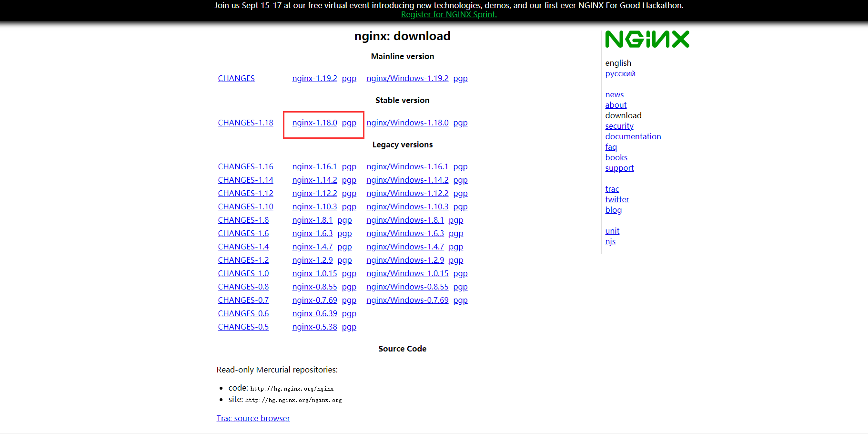The width and height of the screenshot is (868, 434).
Task: Download nginx/Windows-1.16.1
Action: coord(407,166)
